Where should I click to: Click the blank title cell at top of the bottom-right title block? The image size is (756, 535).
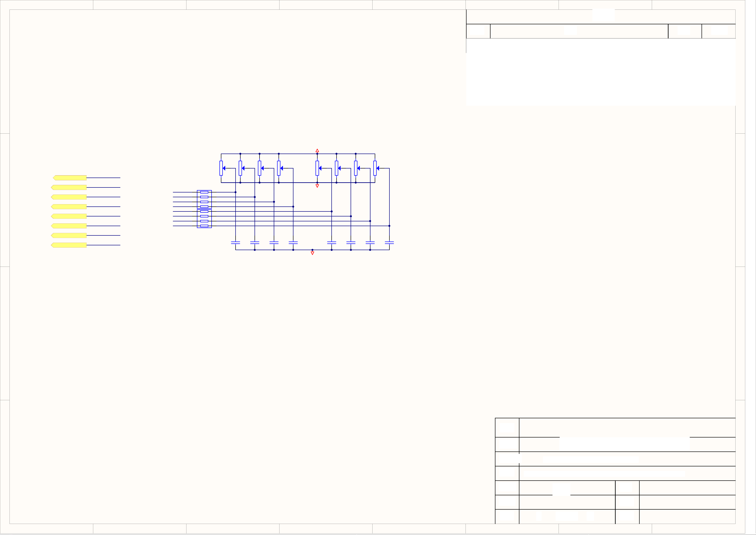(x=627, y=428)
